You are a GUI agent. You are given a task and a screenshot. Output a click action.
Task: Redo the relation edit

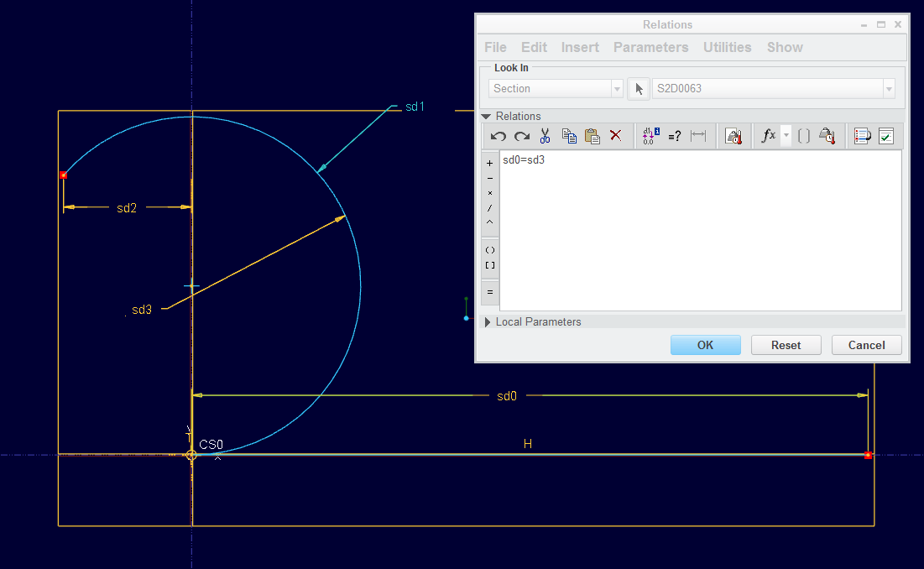[521, 137]
